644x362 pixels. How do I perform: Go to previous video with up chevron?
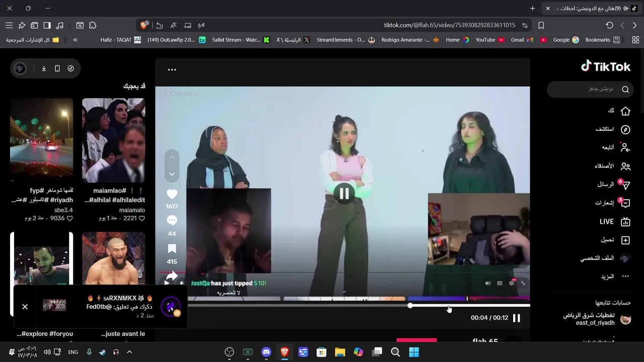point(172,158)
